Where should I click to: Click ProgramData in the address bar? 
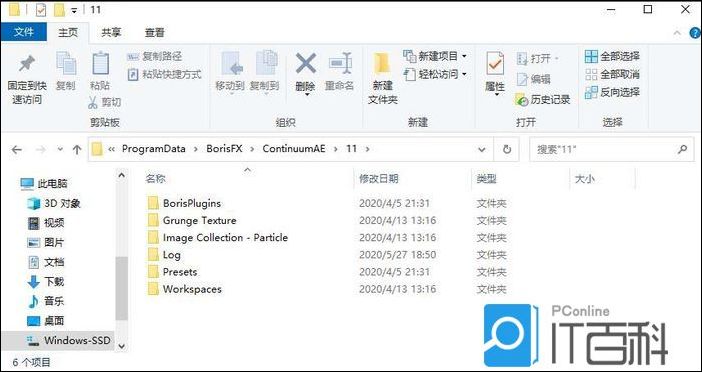pyautogui.click(x=154, y=149)
